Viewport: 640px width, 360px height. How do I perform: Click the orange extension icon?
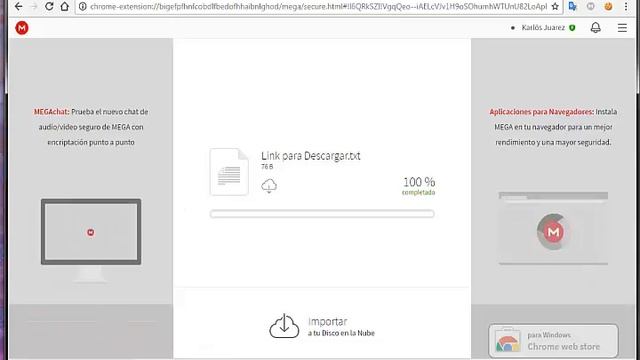(x=608, y=7)
